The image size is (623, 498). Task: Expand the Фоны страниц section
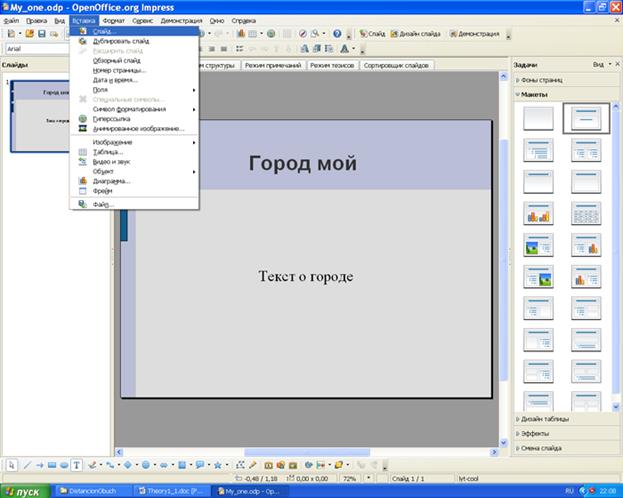540,80
